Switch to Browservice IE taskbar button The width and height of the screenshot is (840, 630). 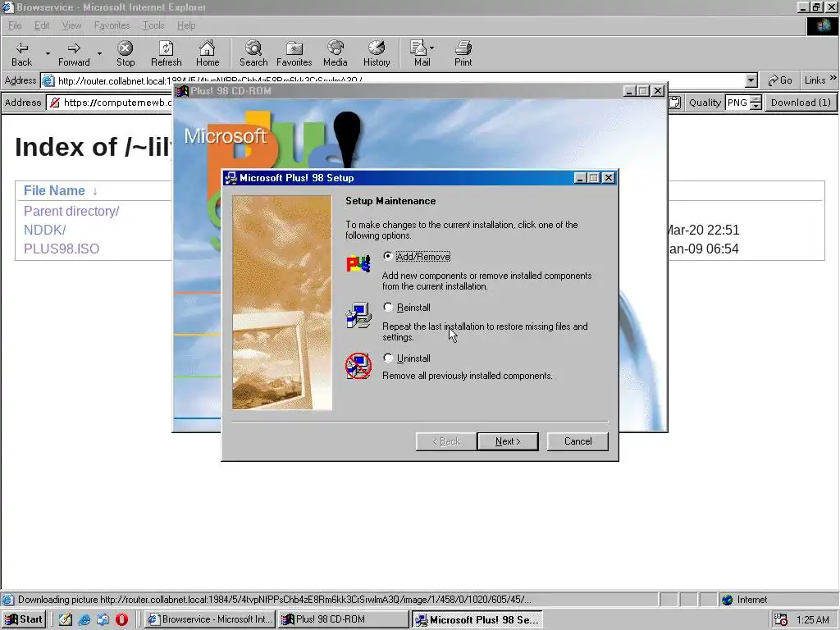point(210,619)
